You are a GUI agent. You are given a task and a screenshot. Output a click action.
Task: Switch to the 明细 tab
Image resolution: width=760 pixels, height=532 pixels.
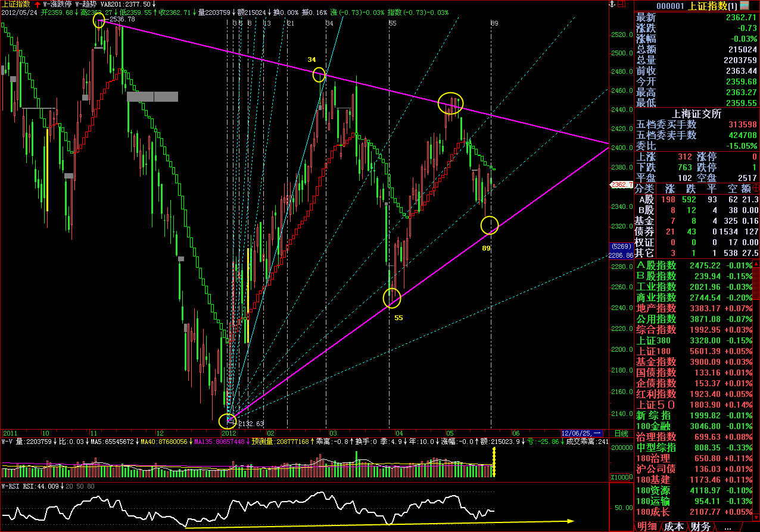pyautogui.click(x=647, y=526)
